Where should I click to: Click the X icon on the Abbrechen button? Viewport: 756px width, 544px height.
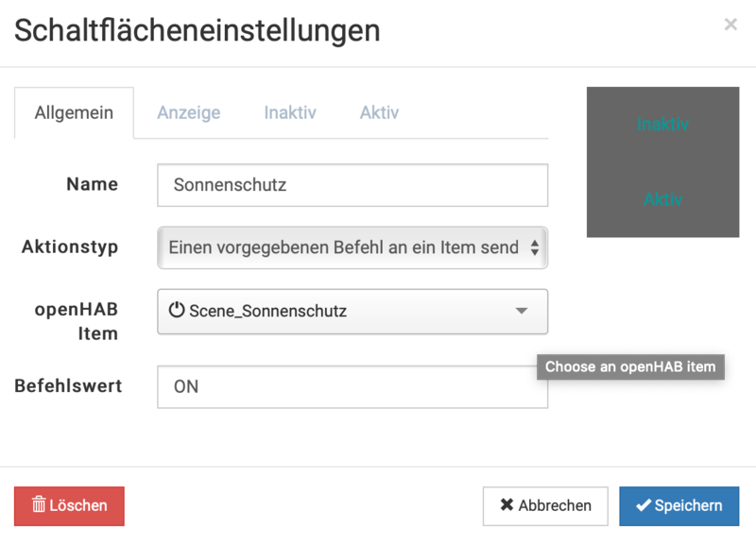[507, 505]
